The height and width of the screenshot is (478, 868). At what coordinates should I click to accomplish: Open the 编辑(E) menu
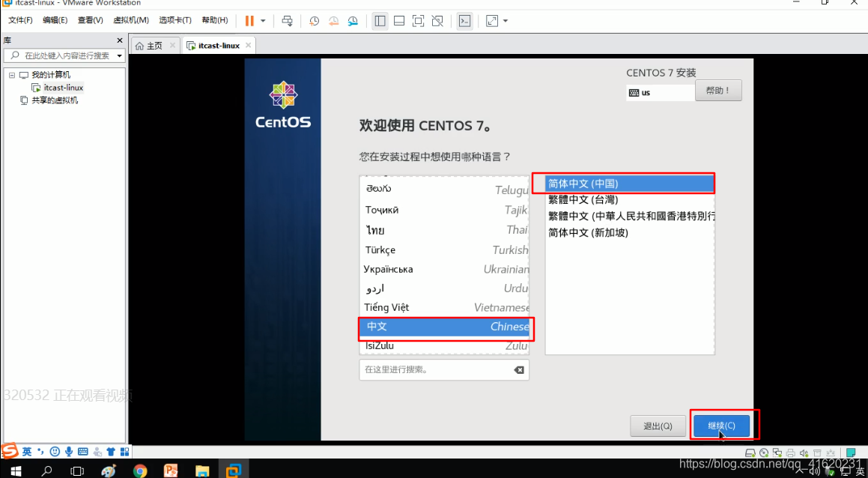point(55,20)
